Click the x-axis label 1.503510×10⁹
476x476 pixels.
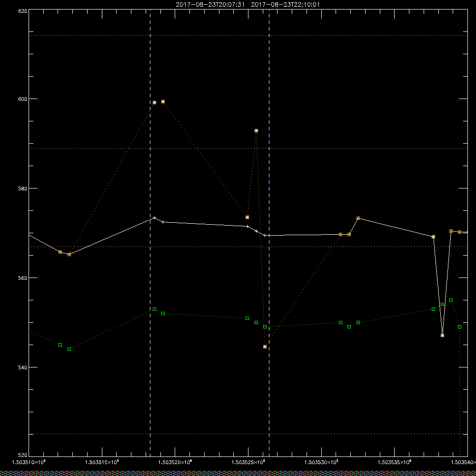coord(29,462)
